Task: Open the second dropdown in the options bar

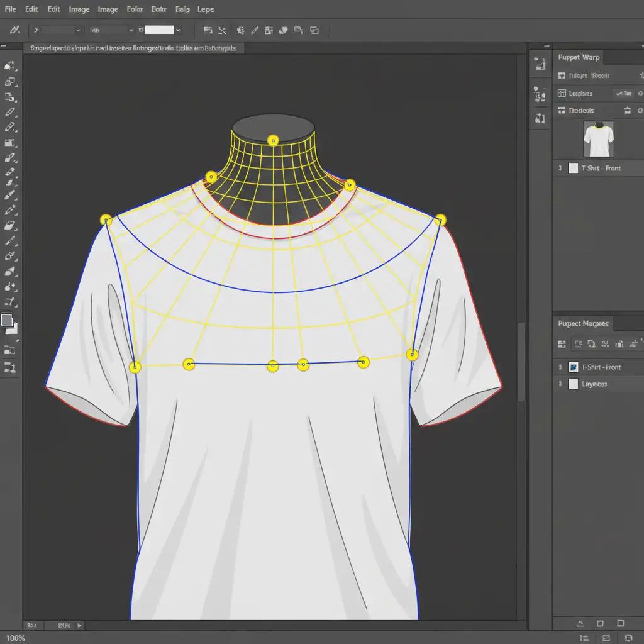Action: coord(112,30)
